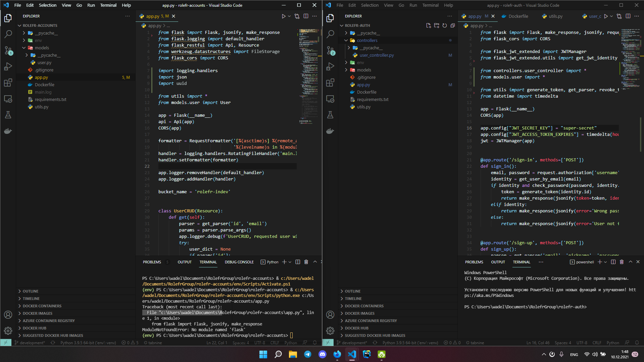Refresh the ROLEFR-AUTH explorer
Screen dimensions: 644x362
click(x=445, y=25)
